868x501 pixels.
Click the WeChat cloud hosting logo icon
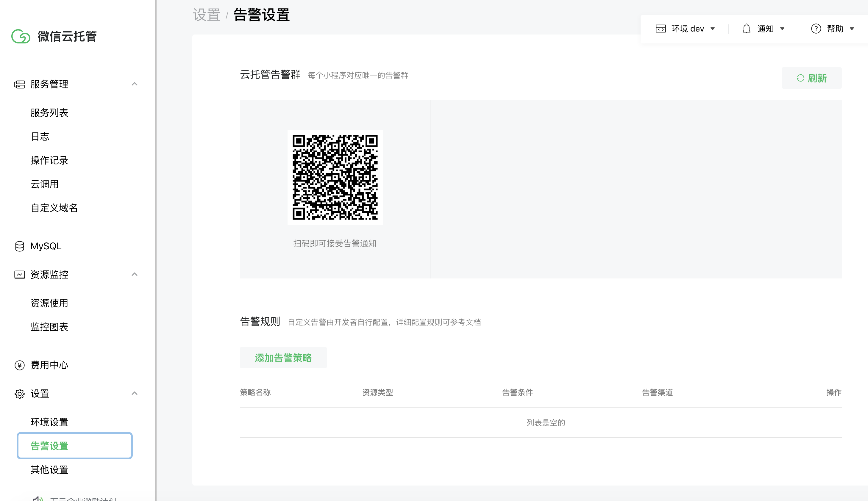(21, 36)
